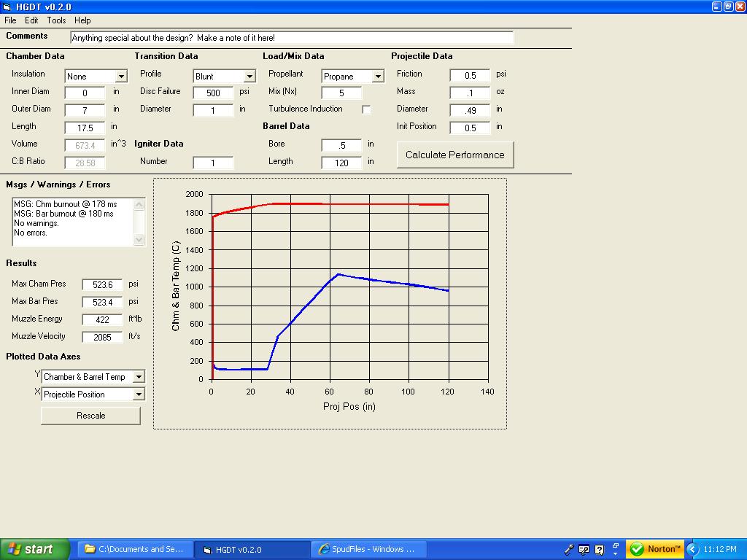Click the language bar microphone icon
Image resolution: width=747 pixels, height=560 pixels.
pos(570,549)
